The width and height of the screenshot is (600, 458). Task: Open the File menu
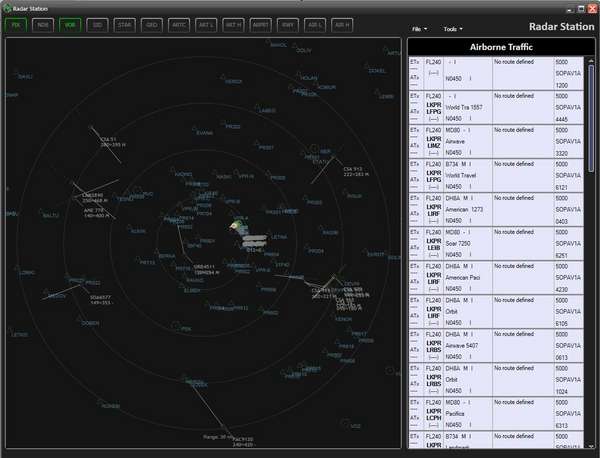pyautogui.click(x=419, y=29)
